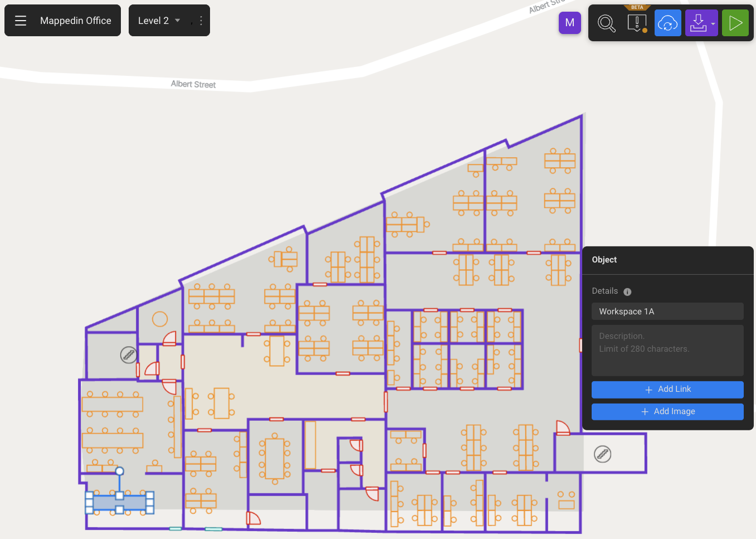Click the blue cloud sync button
Viewport: 756px width, 539px height.
[667, 23]
